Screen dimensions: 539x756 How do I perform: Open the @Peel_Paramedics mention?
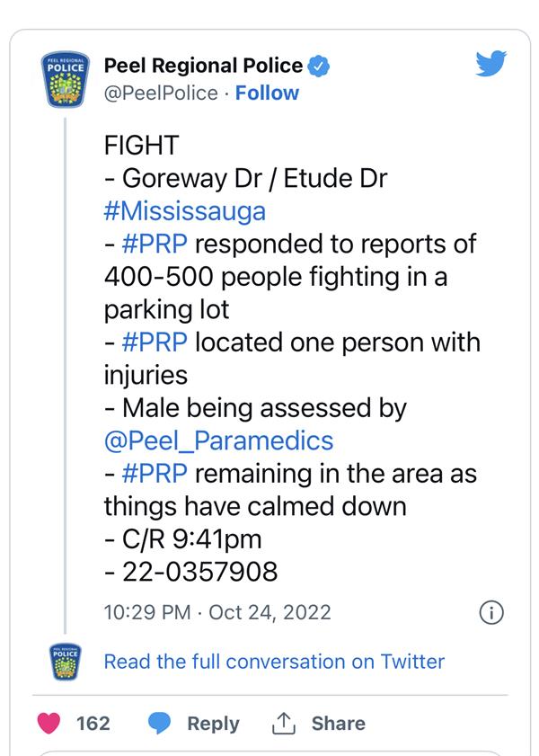coord(218,440)
